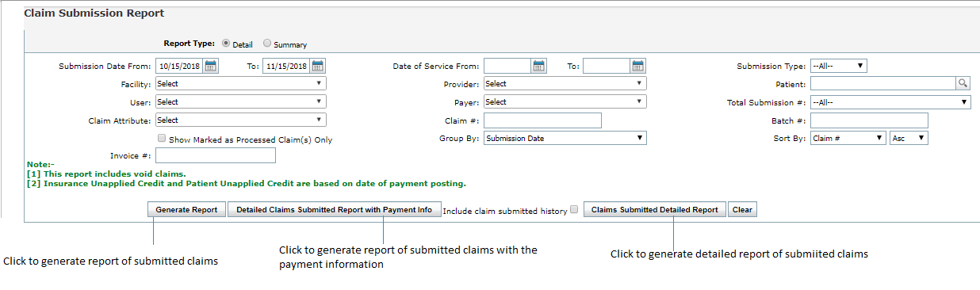The width and height of the screenshot is (980, 290).
Task: Open the Group By Submission Date dropdown
Action: (x=565, y=138)
